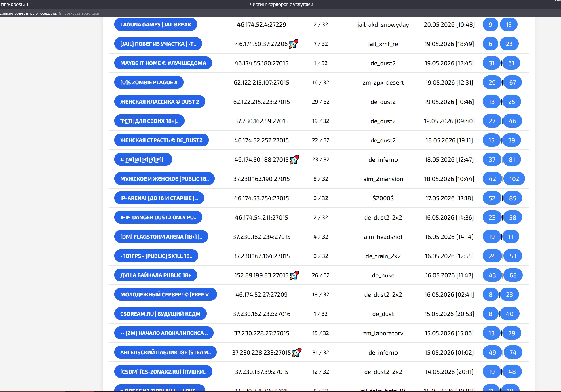The image size is (561, 392).
Task: Open ДУША БАЙКАЛА PUBLIC 18+ server
Action: [155, 275]
